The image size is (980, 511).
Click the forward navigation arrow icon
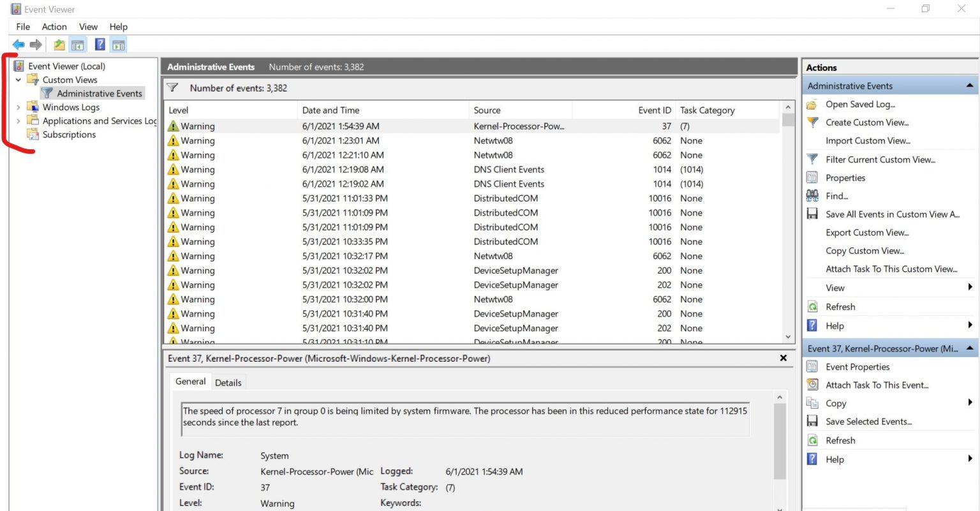35,44
